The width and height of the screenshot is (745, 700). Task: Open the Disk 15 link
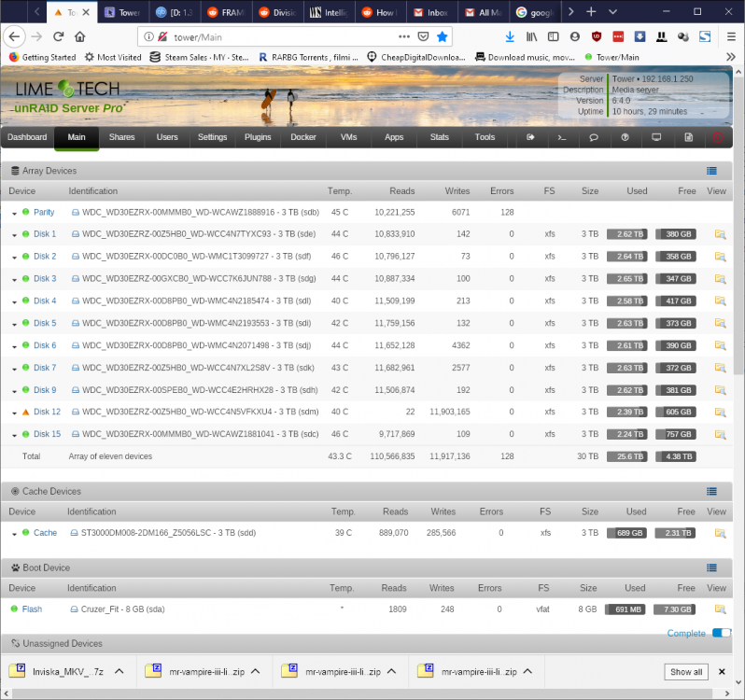[x=47, y=434]
